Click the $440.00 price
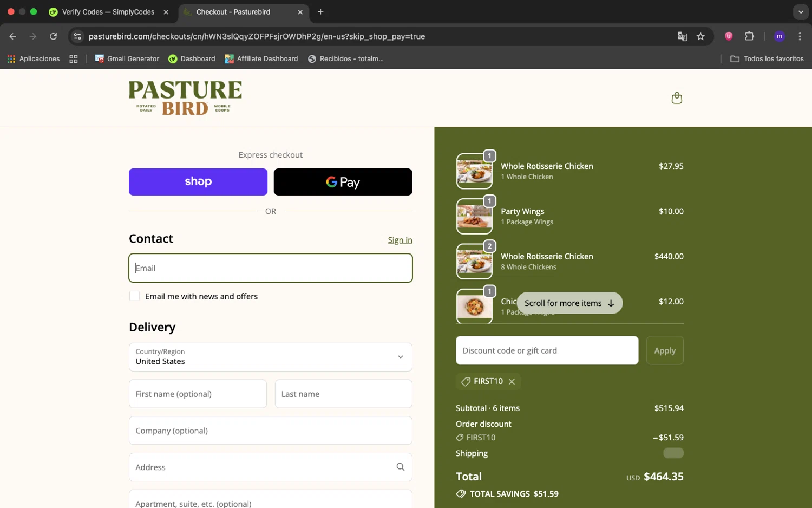 pyautogui.click(x=669, y=256)
